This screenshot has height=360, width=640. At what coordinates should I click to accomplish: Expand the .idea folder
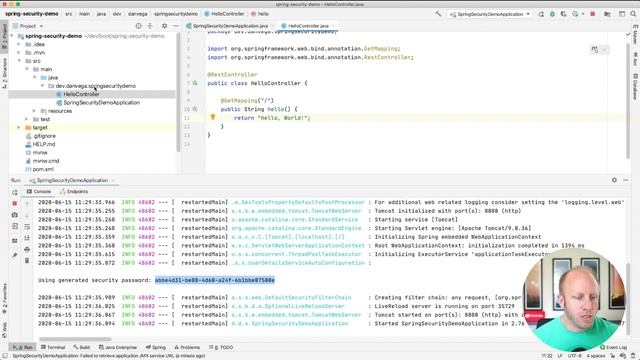[19, 44]
